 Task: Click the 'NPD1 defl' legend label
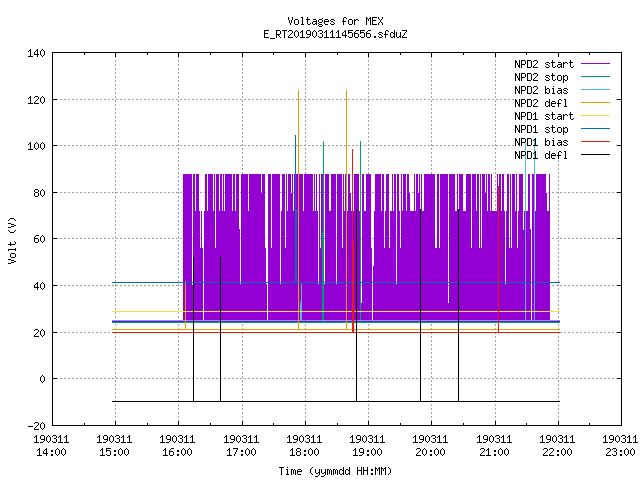[541, 155]
